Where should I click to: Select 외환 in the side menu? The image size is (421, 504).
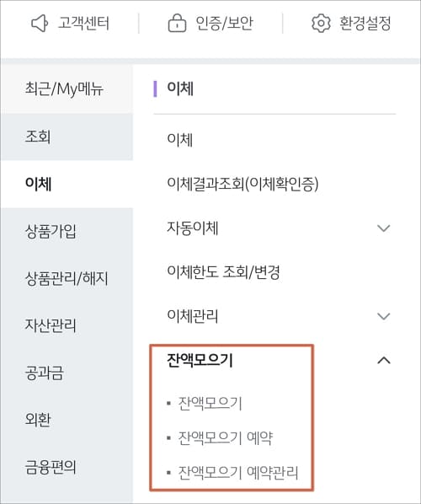(67, 420)
